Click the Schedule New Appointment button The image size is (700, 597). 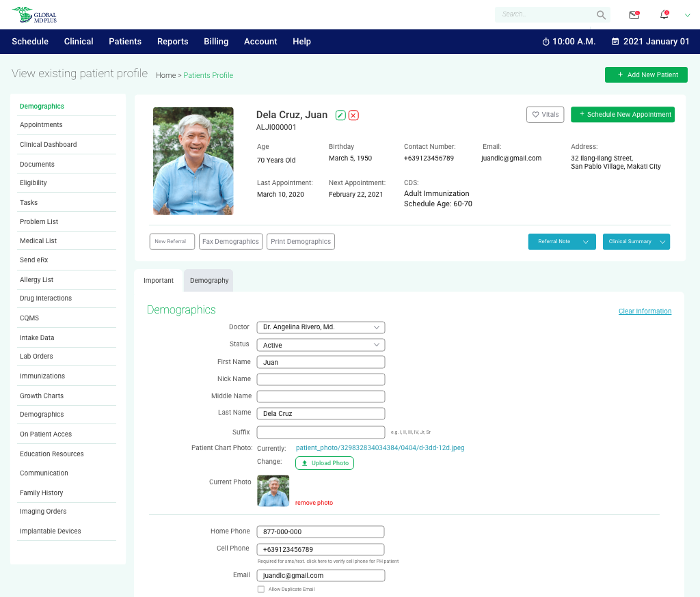click(x=622, y=114)
